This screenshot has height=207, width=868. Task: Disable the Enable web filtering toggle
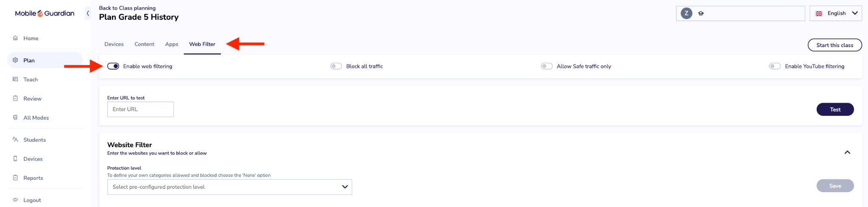tap(113, 66)
